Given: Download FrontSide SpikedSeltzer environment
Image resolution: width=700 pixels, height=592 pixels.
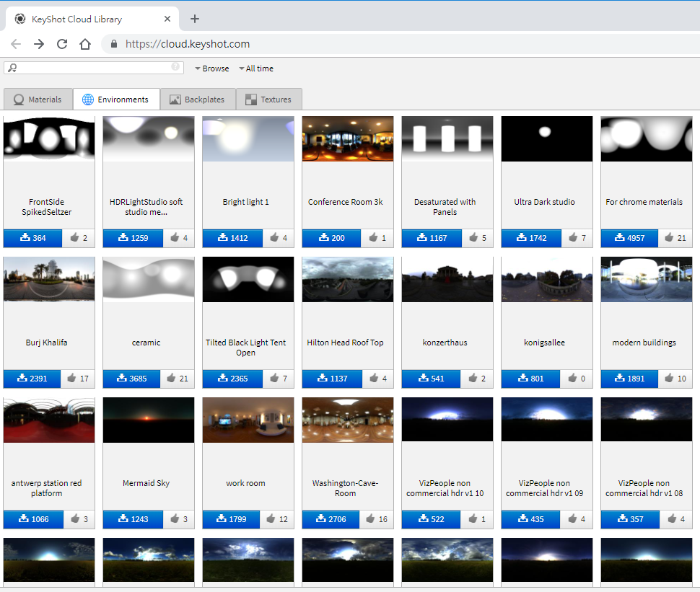Looking at the screenshot, I should (x=32, y=238).
